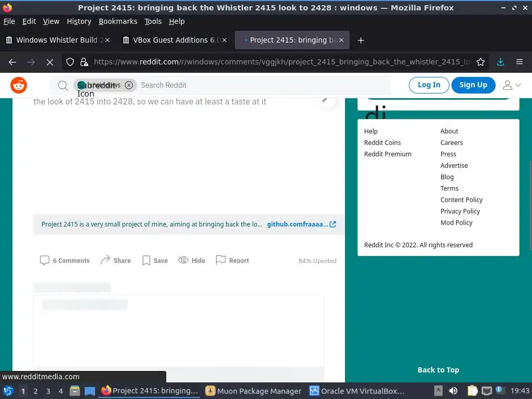
Task: Open the Press footer link
Action: (x=448, y=154)
